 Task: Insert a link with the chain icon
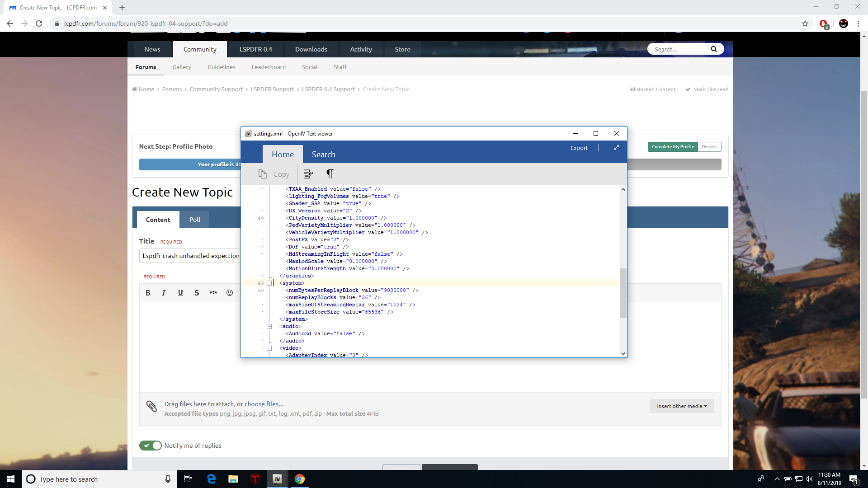point(213,293)
